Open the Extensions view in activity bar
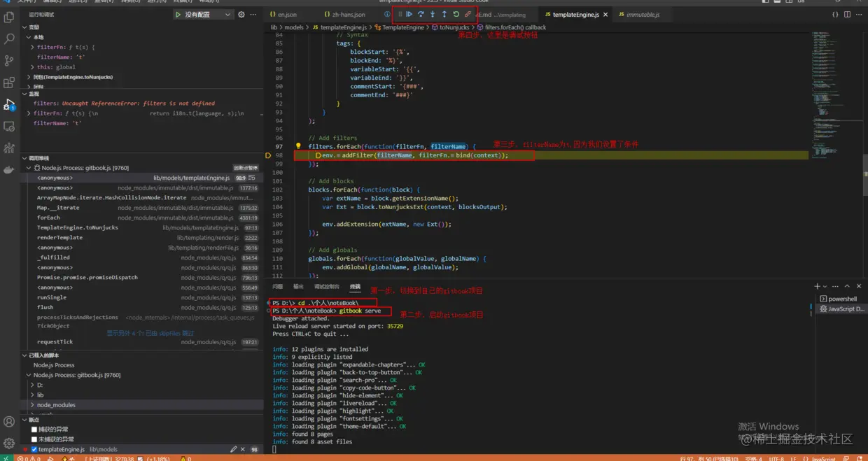Viewport: 868px width, 461px height. pos(9,83)
